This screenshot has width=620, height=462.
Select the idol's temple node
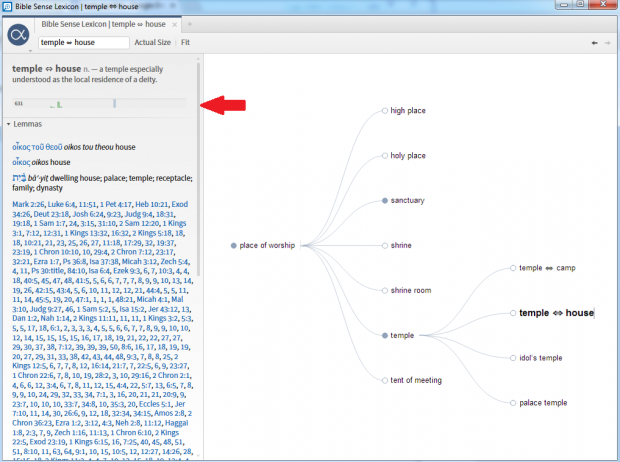pyautogui.click(x=540, y=357)
